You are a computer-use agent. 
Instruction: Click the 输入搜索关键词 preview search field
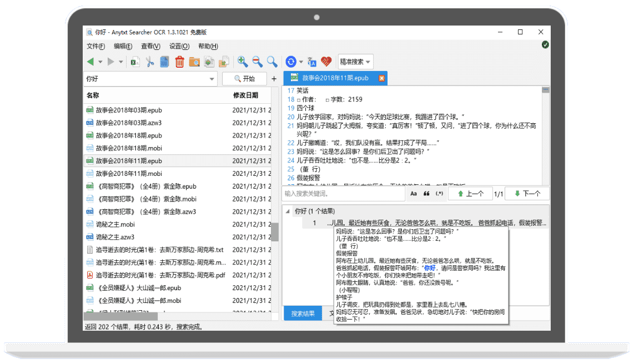[x=344, y=194]
